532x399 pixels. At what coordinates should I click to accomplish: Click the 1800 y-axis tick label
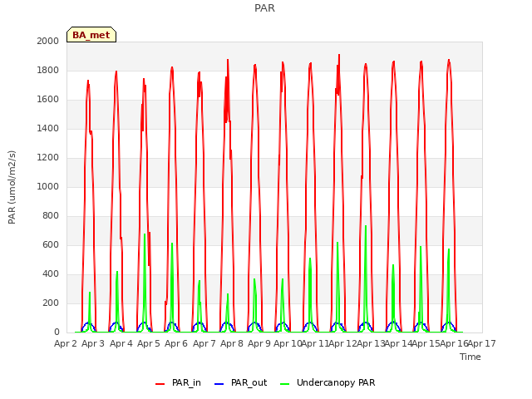point(48,70)
